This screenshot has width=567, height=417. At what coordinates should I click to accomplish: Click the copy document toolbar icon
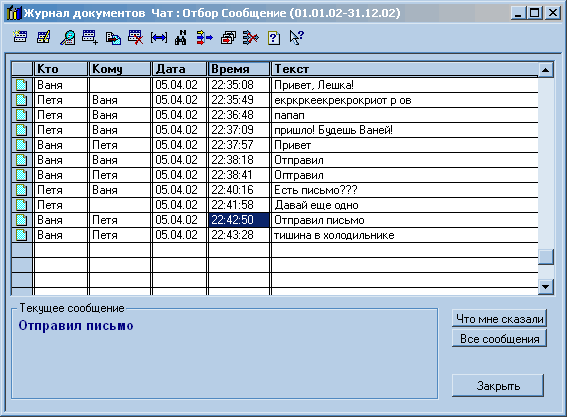point(113,38)
